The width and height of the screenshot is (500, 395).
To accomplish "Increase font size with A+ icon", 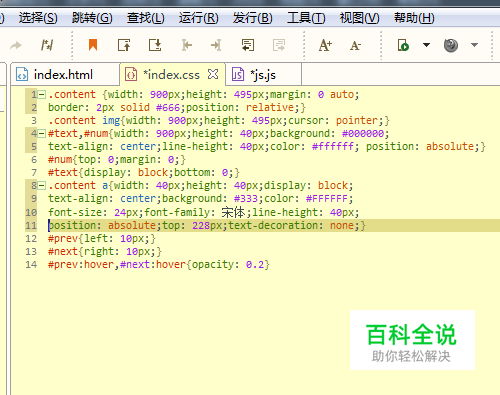I will click(x=325, y=45).
